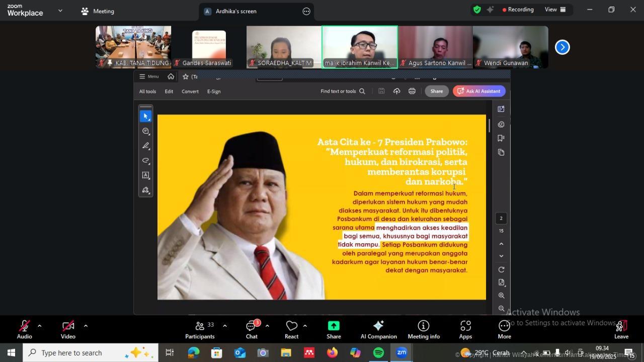Open Spotify from the taskbar
This screenshot has width=644, height=362.
tap(378, 352)
